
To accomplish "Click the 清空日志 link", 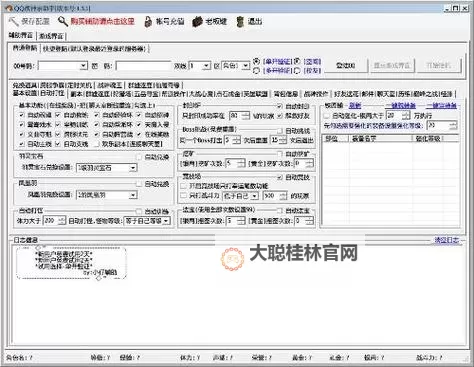I will coord(447,240).
